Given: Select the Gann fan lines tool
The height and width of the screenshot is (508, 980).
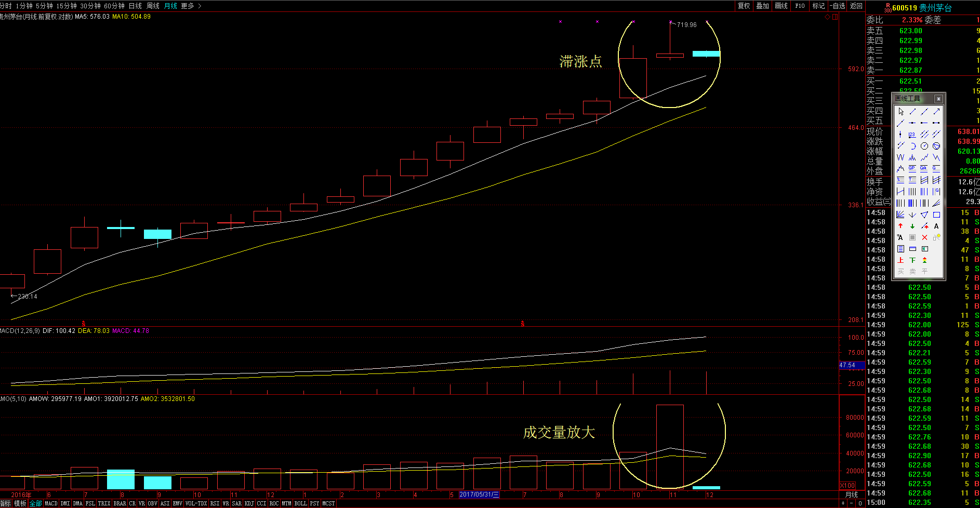Looking at the screenshot, I should (x=900, y=215).
